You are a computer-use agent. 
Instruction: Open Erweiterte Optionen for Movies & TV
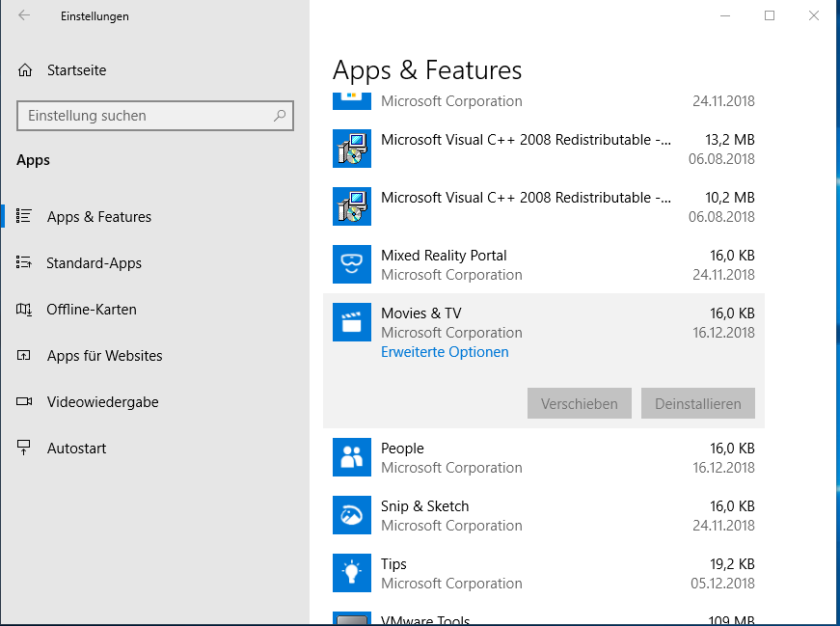pos(445,352)
